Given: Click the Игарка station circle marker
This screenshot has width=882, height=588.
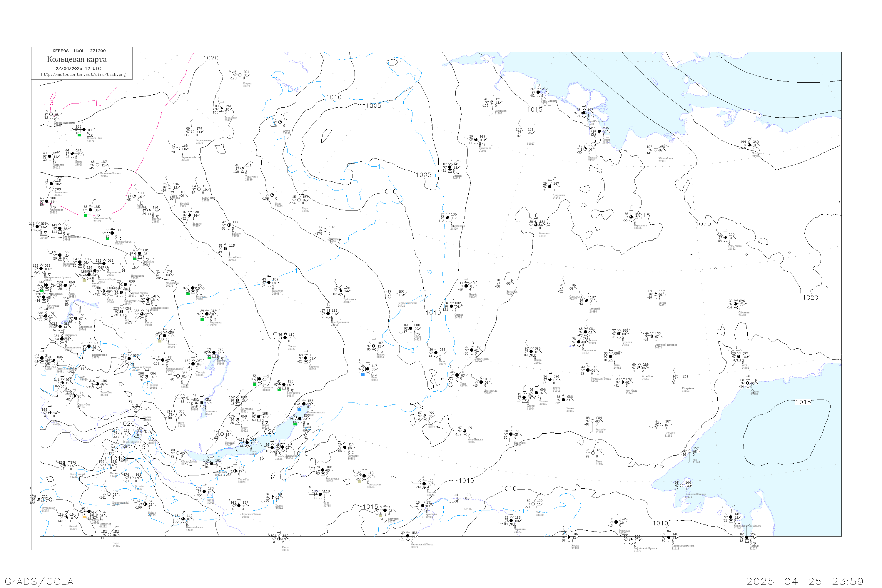Looking at the screenshot, I should tap(240, 75).
